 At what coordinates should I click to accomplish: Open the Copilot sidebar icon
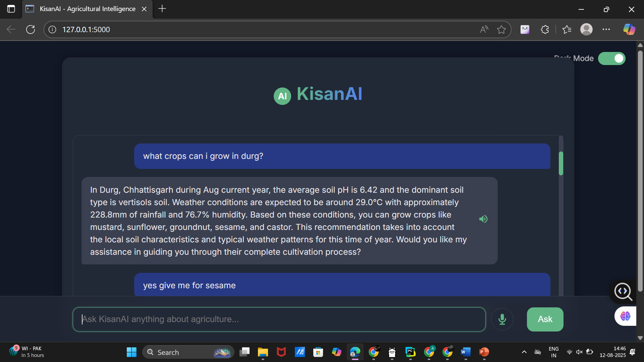(629, 29)
